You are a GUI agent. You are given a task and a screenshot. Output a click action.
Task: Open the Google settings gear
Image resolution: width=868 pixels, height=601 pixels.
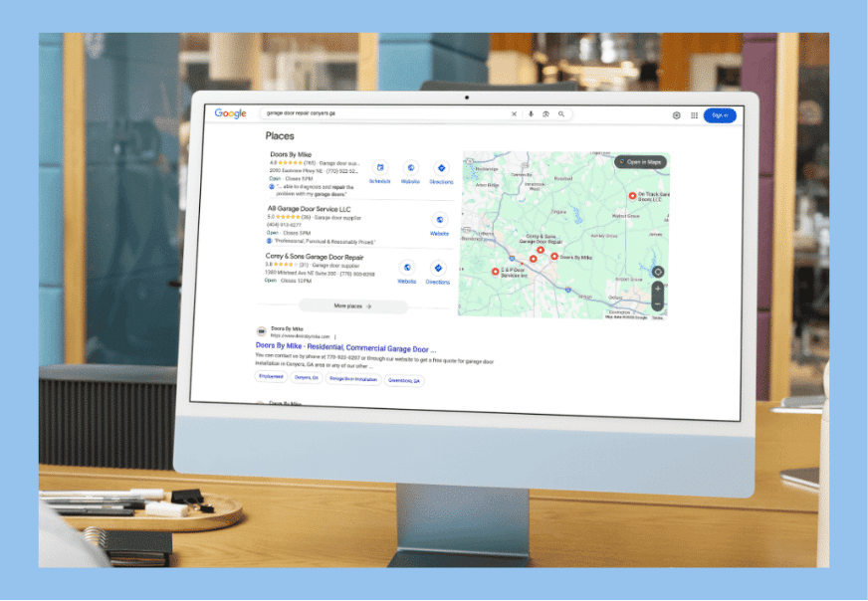coord(677,115)
